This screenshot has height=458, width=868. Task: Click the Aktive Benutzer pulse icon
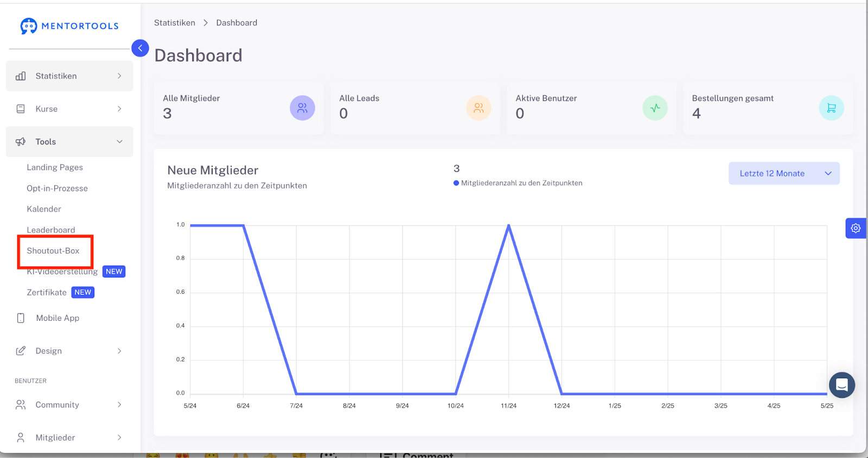coord(655,108)
